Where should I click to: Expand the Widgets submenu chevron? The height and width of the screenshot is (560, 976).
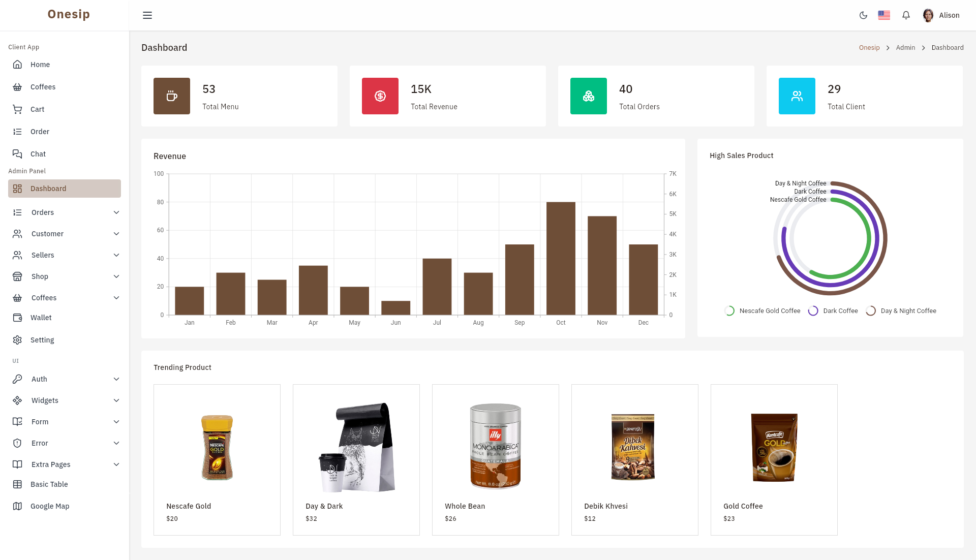(116, 400)
